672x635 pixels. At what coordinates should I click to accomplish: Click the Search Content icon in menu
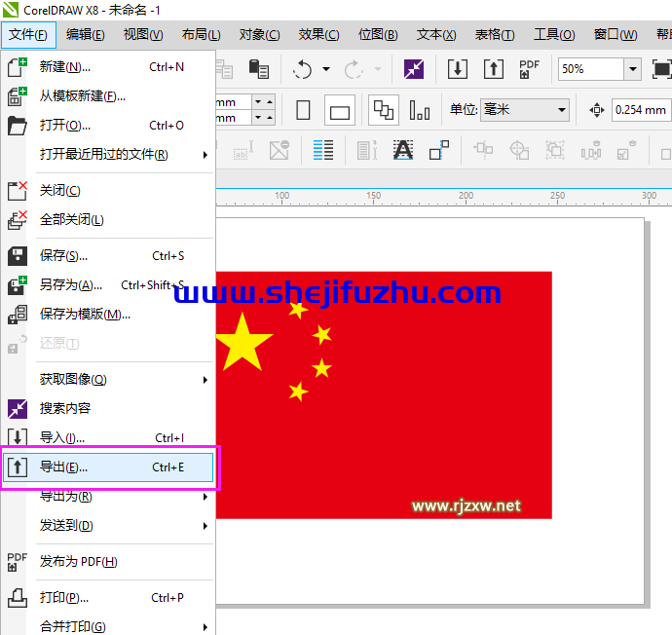point(18,408)
